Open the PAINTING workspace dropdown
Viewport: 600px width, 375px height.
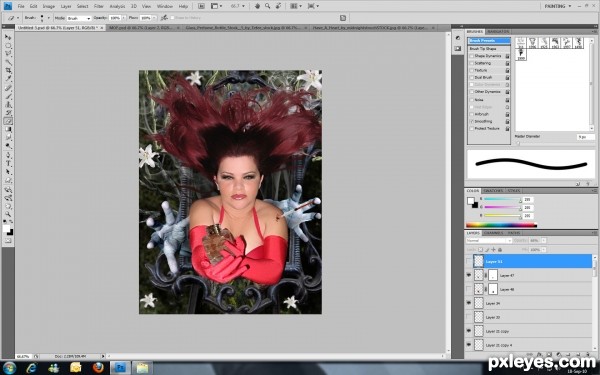[558, 6]
